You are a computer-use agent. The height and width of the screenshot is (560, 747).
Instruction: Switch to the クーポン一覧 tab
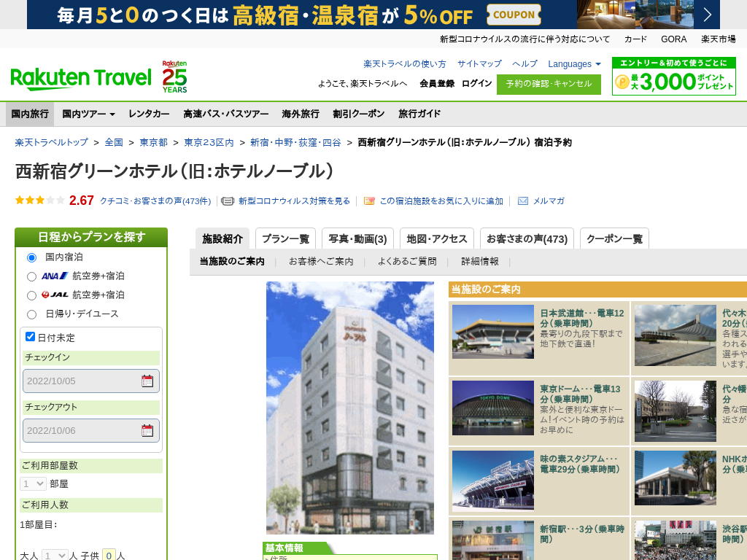tap(614, 238)
